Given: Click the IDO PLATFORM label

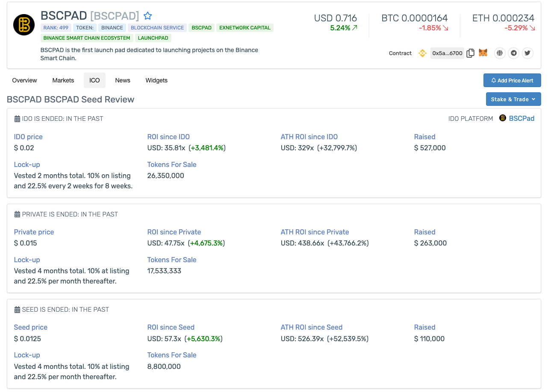Looking at the screenshot, I should [471, 119].
